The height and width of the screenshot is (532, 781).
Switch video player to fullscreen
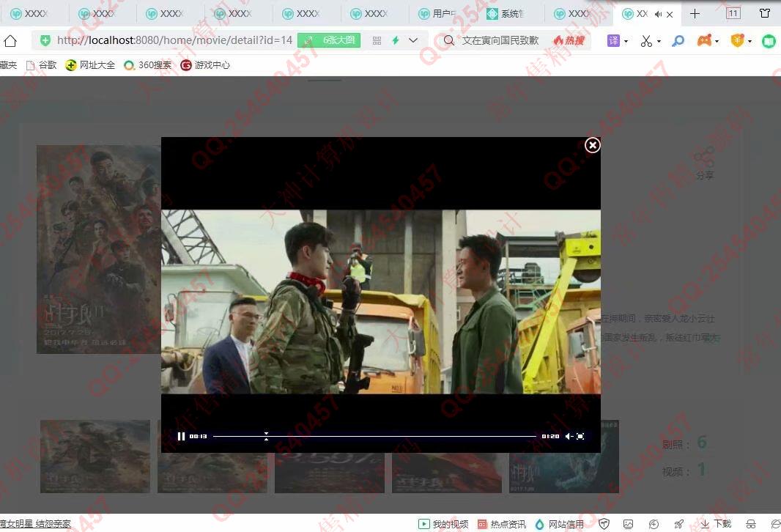coord(580,436)
